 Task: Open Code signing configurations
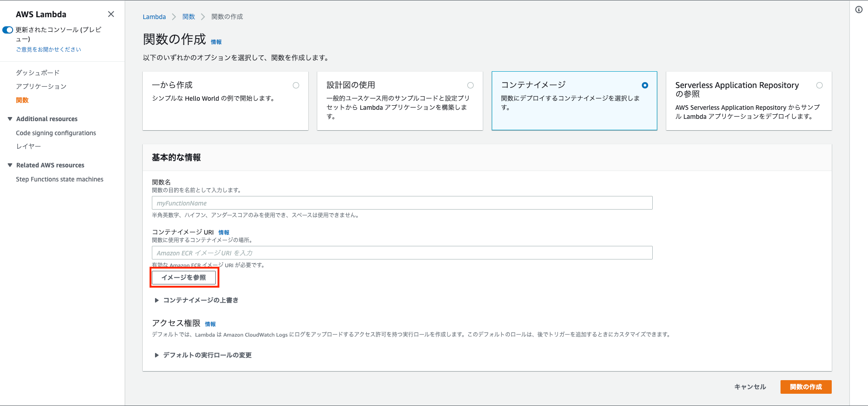tap(56, 133)
